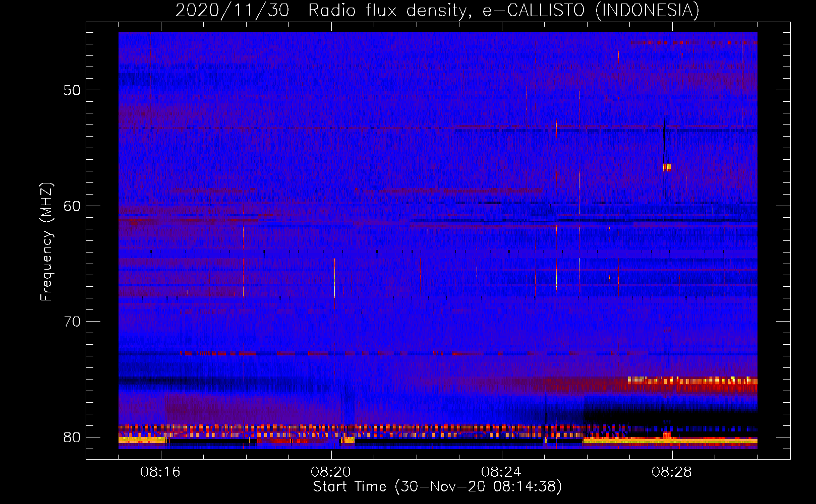Click the 'Start Time (30-Nov-20 08:14:38)' axis label
816x504 pixels.
[437, 487]
